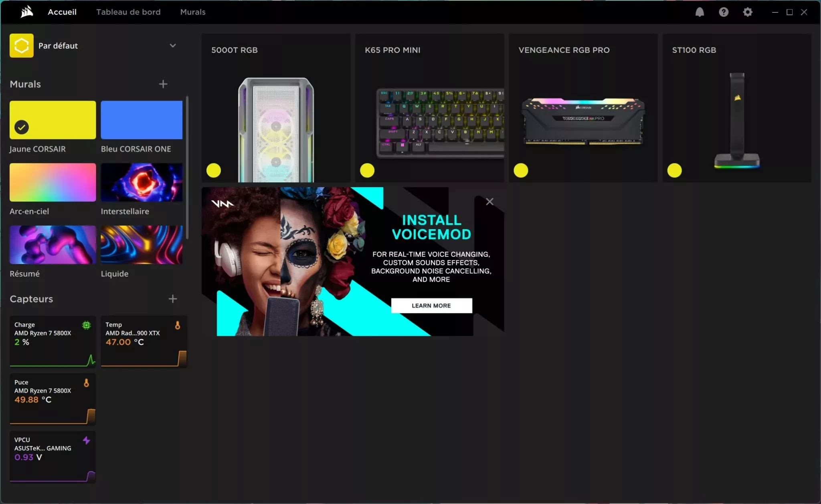Screen dimensions: 821x504
Task: Click the Corsair sails logo
Action: [26, 12]
